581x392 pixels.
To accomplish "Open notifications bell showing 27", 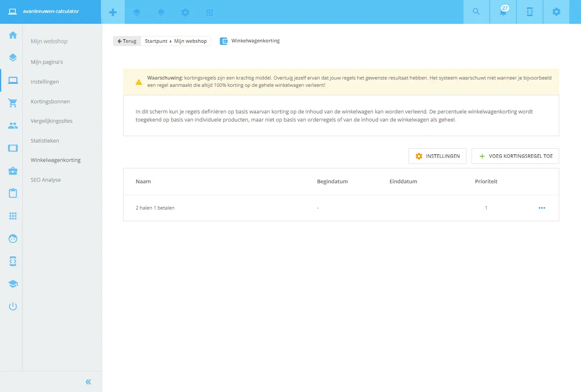I will click(x=503, y=12).
